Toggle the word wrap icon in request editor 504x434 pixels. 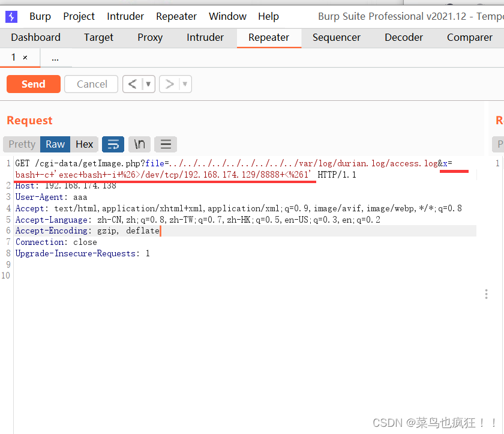click(113, 144)
